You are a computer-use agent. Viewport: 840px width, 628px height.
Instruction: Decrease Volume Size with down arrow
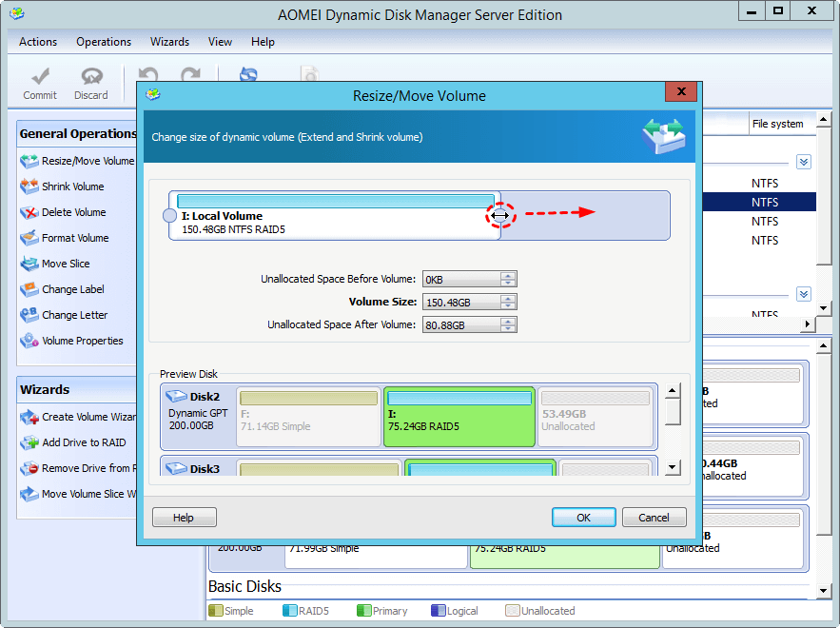(x=508, y=305)
